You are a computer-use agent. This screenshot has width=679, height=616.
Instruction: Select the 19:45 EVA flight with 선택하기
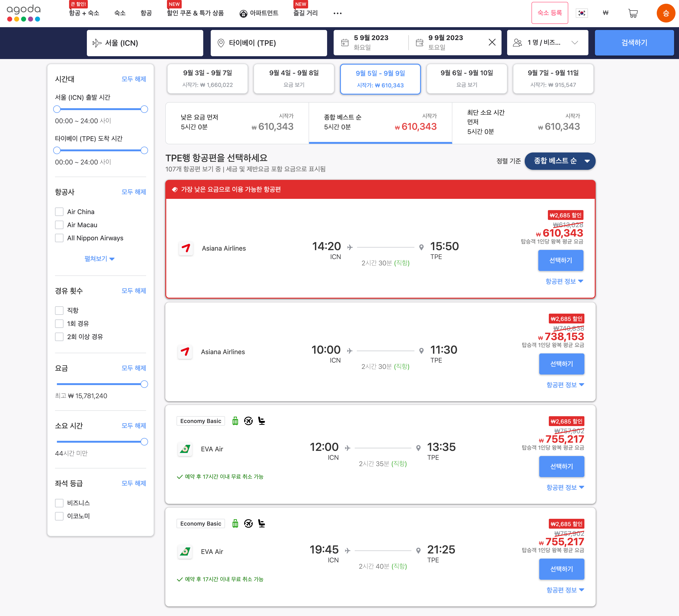click(561, 569)
